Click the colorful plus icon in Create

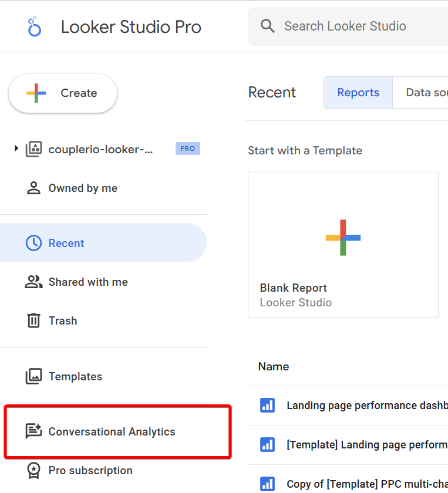point(36,93)
